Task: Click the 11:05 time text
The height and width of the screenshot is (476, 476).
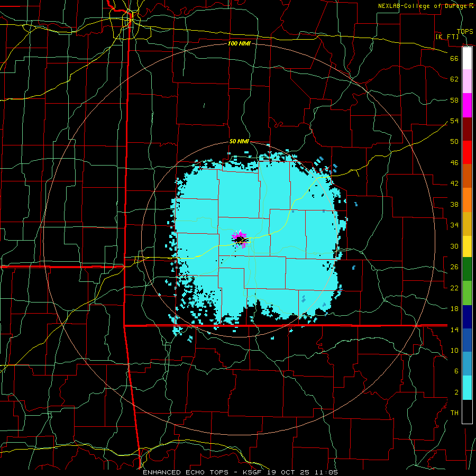Action: tap(326, 472)
